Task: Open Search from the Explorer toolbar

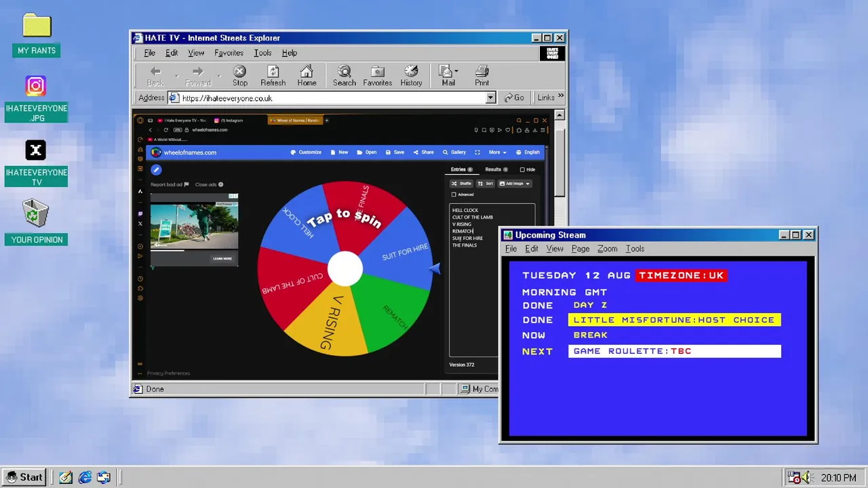Action: (344, 76)
